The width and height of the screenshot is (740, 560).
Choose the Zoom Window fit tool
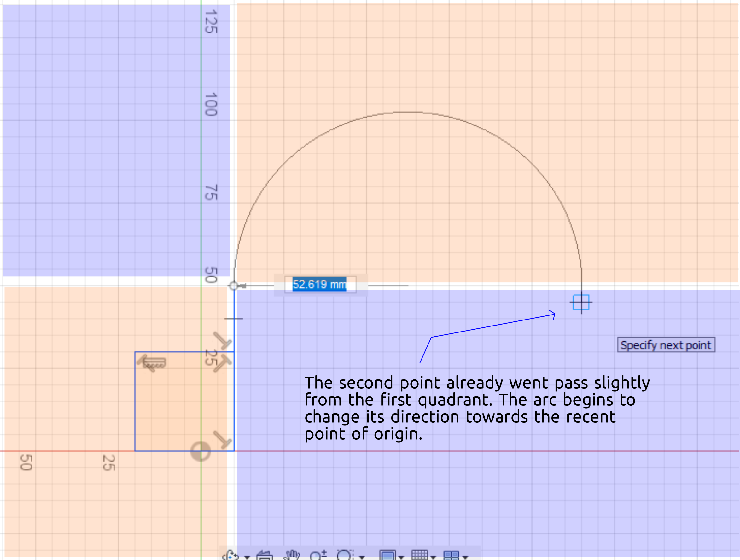click(345, 555)
